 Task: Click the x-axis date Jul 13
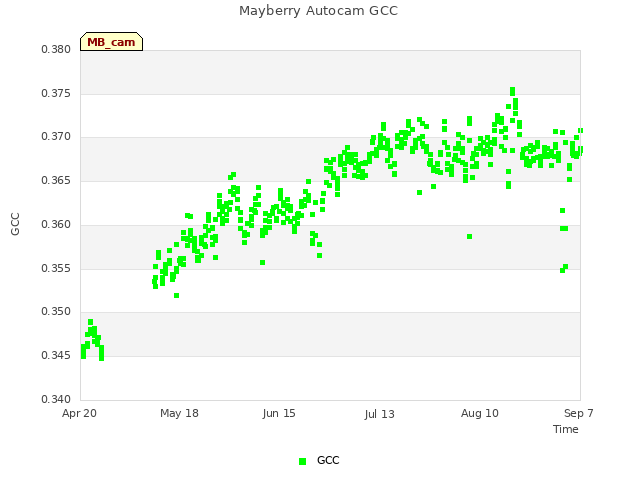(379, 414)
